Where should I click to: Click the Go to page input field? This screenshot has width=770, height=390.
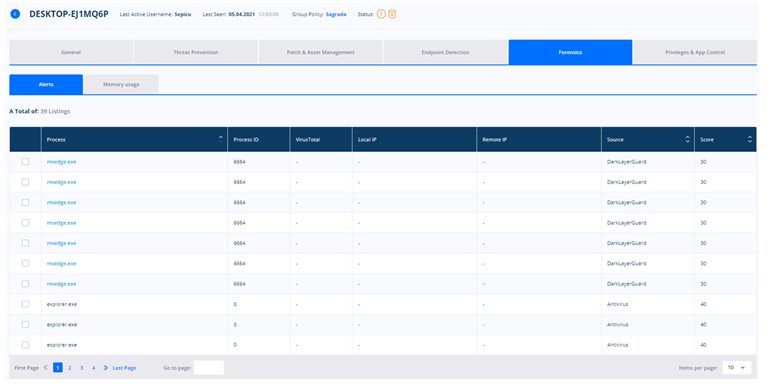209,367
